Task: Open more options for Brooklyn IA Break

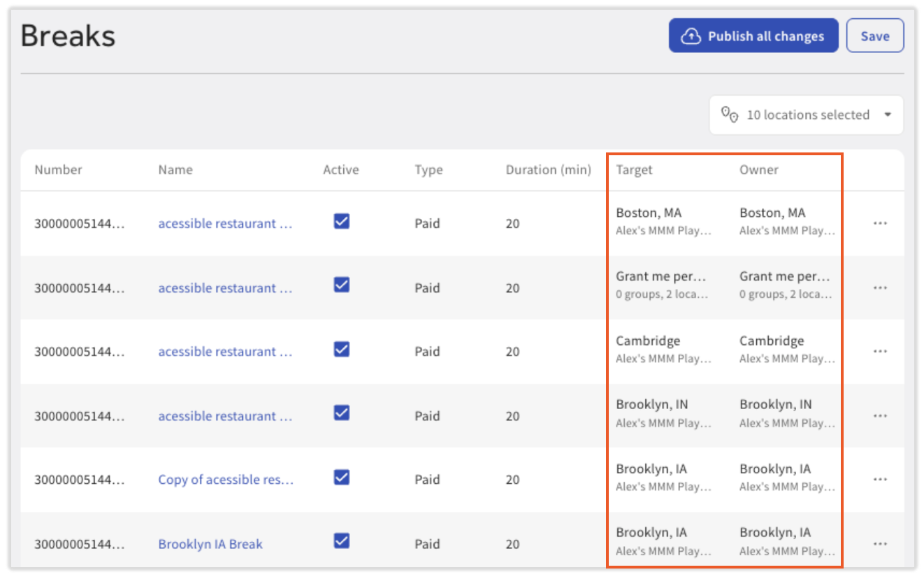Action: (x=880, y=543)
